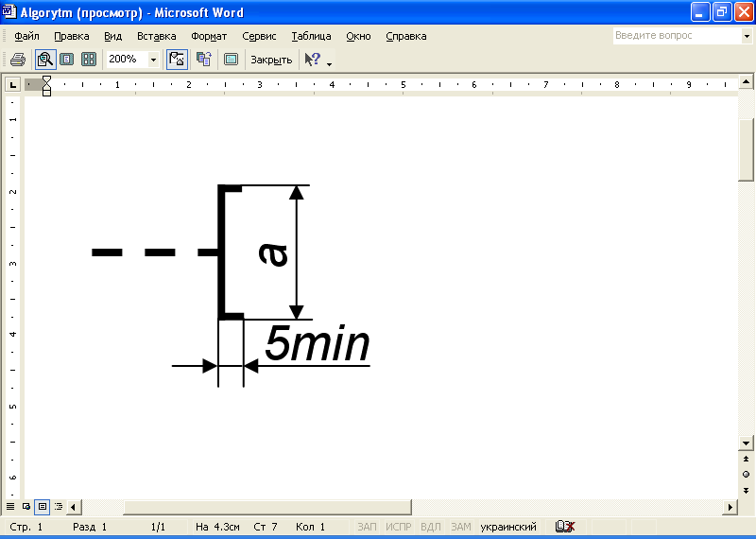Open the Формат menu
Viewport: 756px width, 539px height.
pyautogui.click(x=209, y=36)
